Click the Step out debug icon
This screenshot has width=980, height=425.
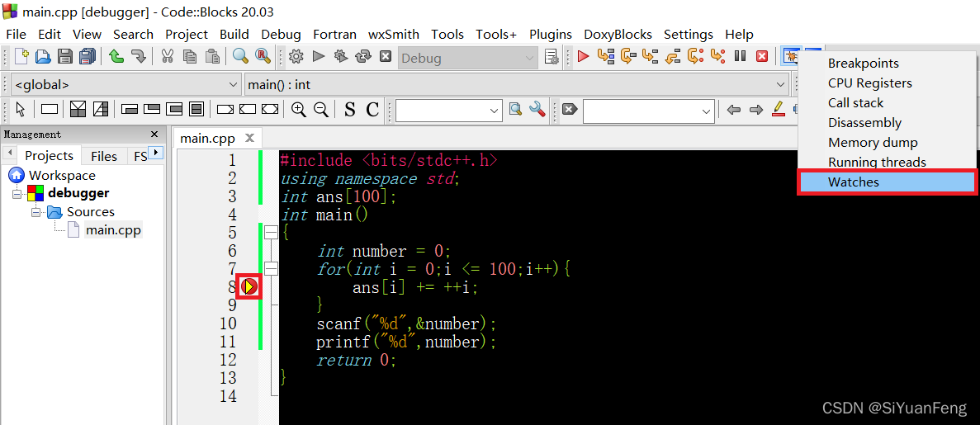[x=673, y=57]
